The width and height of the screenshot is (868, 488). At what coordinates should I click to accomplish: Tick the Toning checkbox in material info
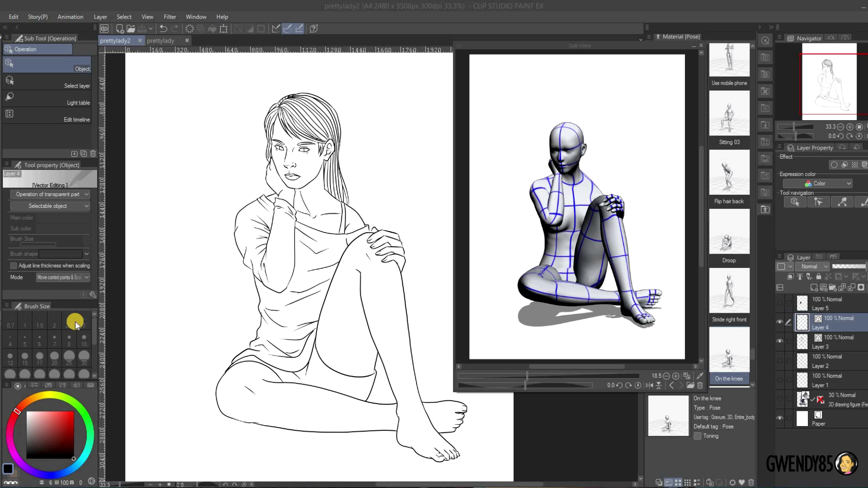tap(698, 436)
